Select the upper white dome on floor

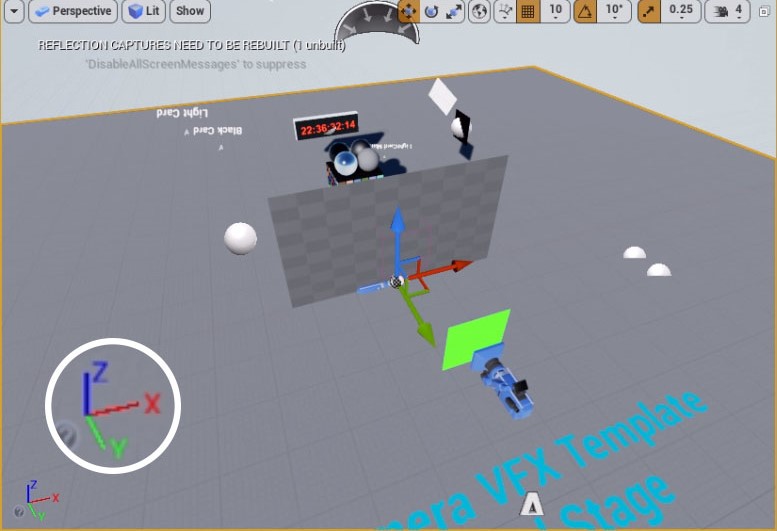point(634,253)
